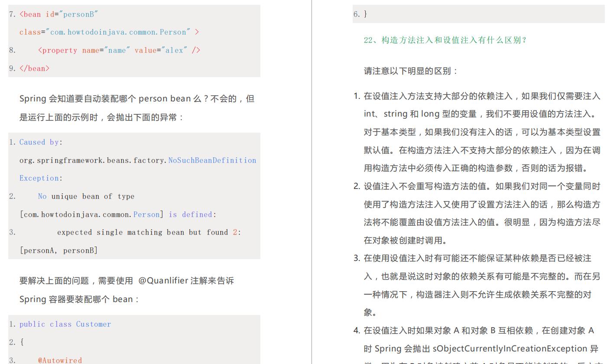610x364 pixels.
Task: Click the line '请注意以下明显的区别：'
Action: tap(411, 71)
